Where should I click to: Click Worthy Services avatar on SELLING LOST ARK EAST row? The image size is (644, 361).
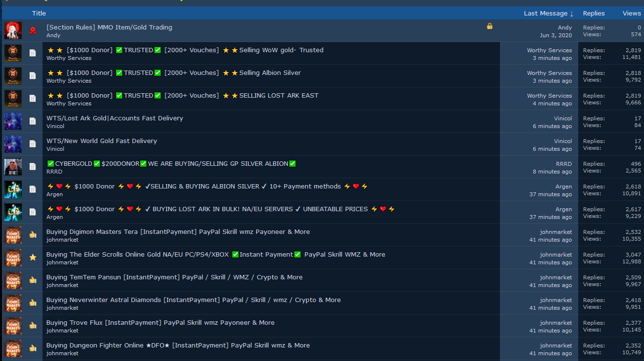(13, 99)
